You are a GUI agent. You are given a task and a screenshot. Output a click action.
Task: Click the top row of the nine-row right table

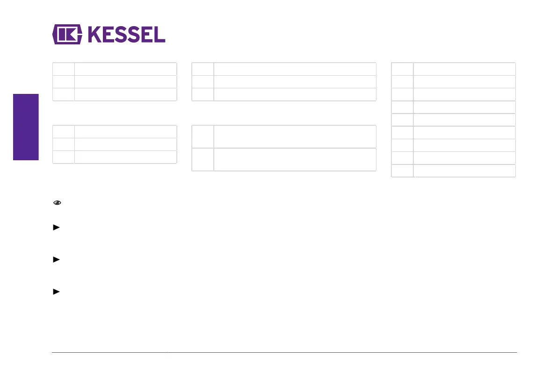click(454, 69)
